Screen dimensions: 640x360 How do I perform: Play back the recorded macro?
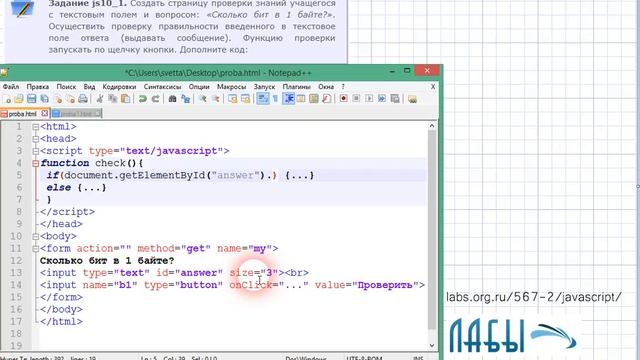pyautogui.click(x=369, y=99)
